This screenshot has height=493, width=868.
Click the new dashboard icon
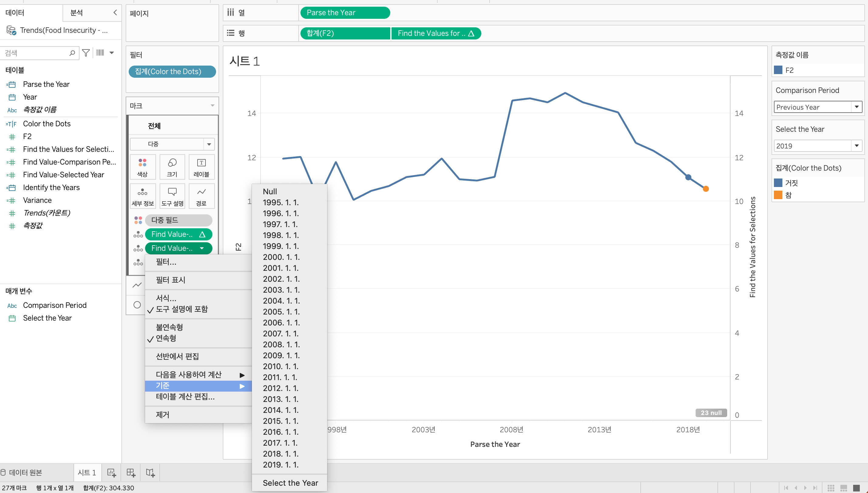[x=131, y=473]
